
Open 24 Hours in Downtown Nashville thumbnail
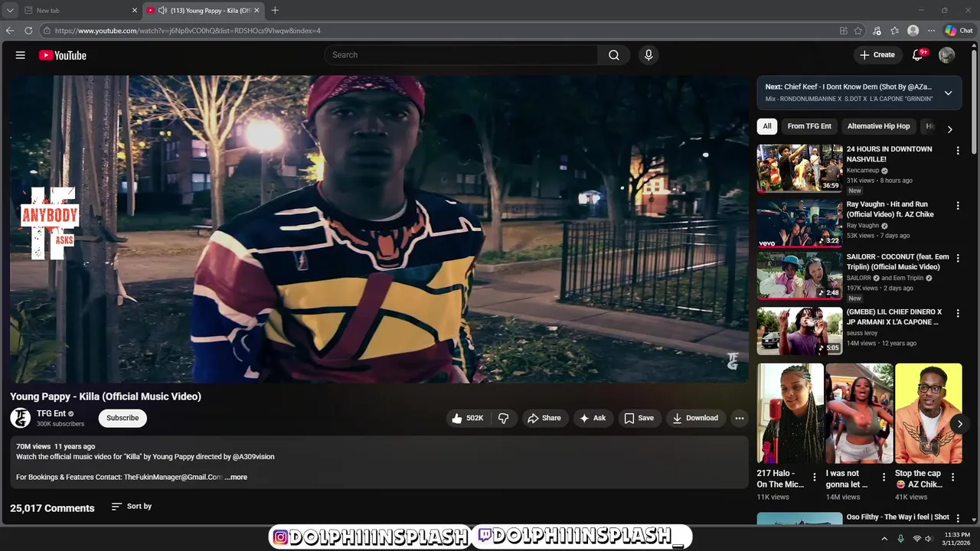[799, 168]
